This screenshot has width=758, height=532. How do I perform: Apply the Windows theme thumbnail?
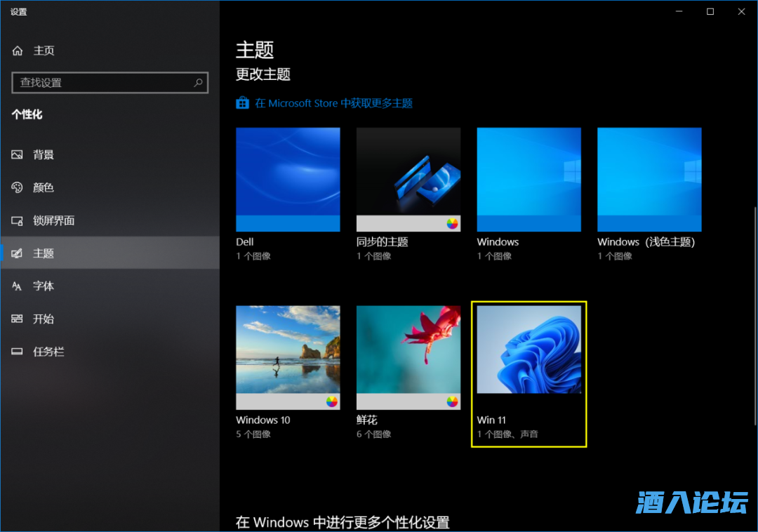click(x=529, y=180)
